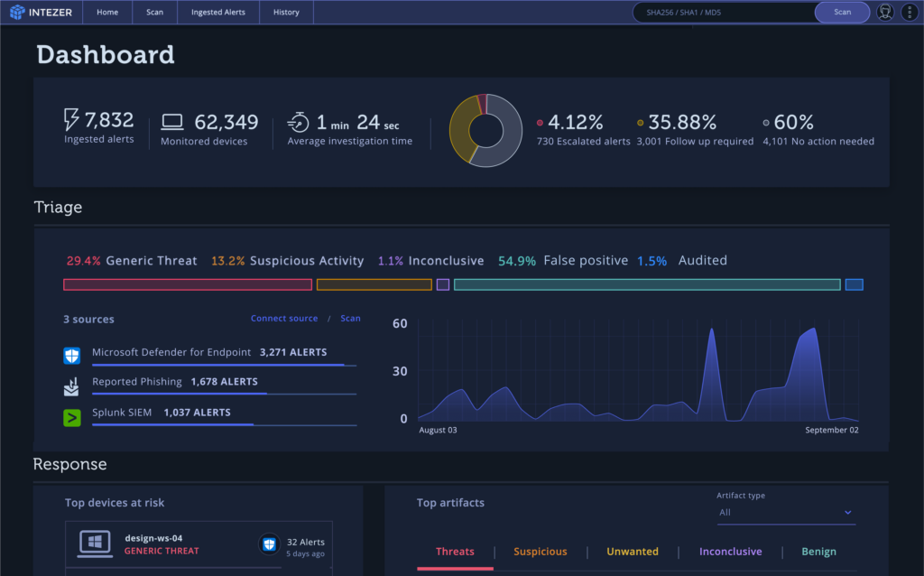Open Microsoft Defender for Endpoint source
The width and height of the screenshot is (924, 576).
point(171,352)
